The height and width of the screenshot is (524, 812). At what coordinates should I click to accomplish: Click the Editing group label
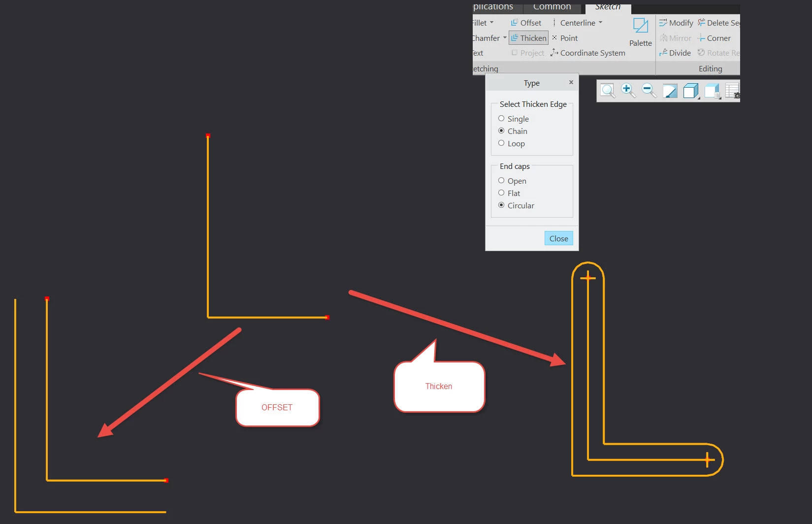pyautogui.click(x=710, y=68)
